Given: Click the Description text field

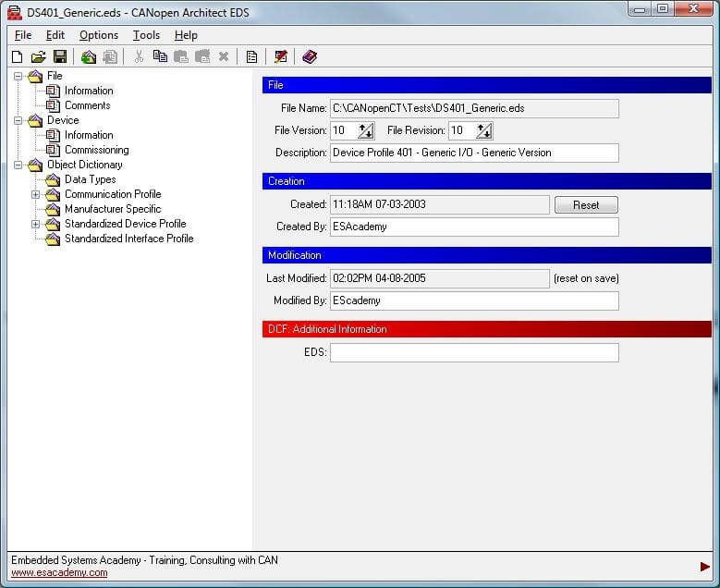Looking at the screenshot, I should 473,153.
